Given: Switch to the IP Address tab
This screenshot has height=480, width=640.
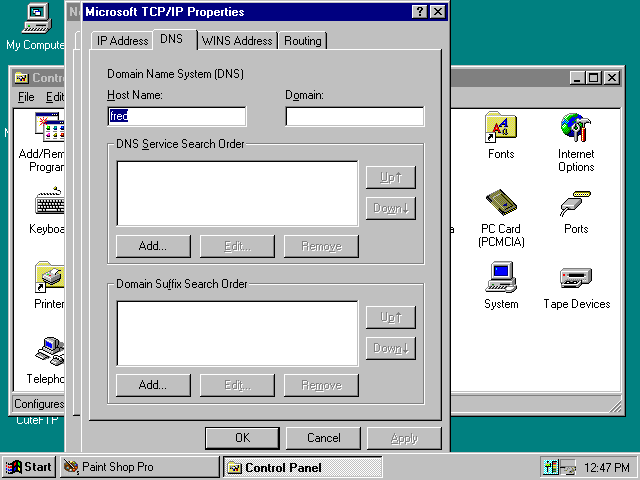Looking at the screenshot, I should (122, 41).
